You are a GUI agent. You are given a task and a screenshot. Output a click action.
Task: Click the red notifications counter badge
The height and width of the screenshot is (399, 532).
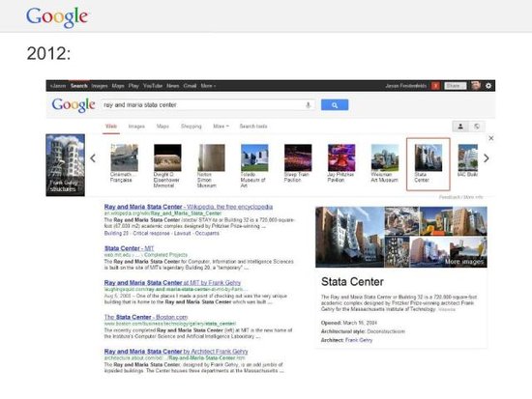pos(435,86)
